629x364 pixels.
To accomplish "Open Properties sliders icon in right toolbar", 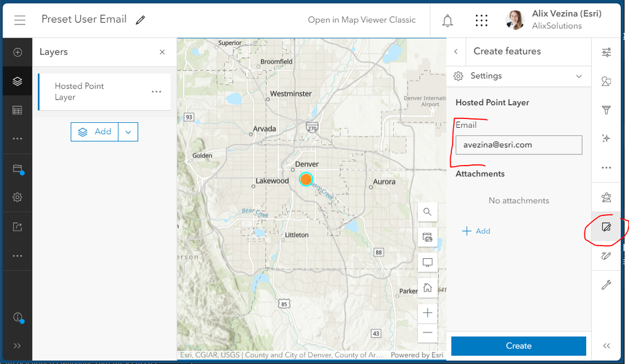I will [606, 52].
